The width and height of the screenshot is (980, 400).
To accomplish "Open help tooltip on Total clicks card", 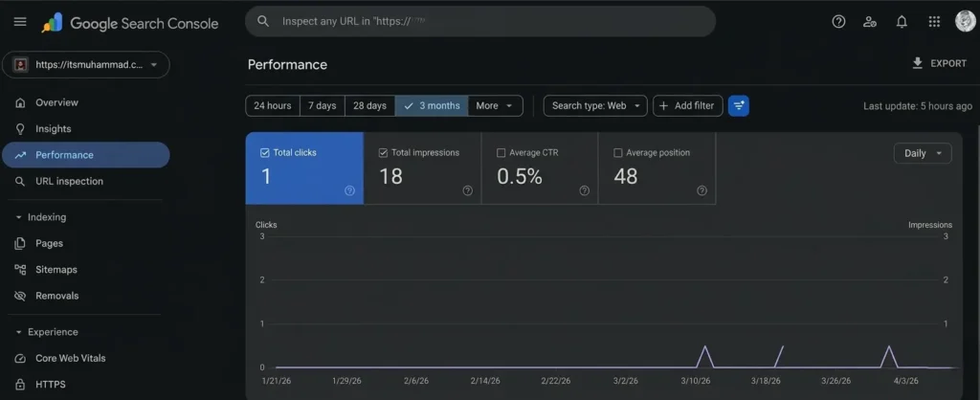I will 350,190.
